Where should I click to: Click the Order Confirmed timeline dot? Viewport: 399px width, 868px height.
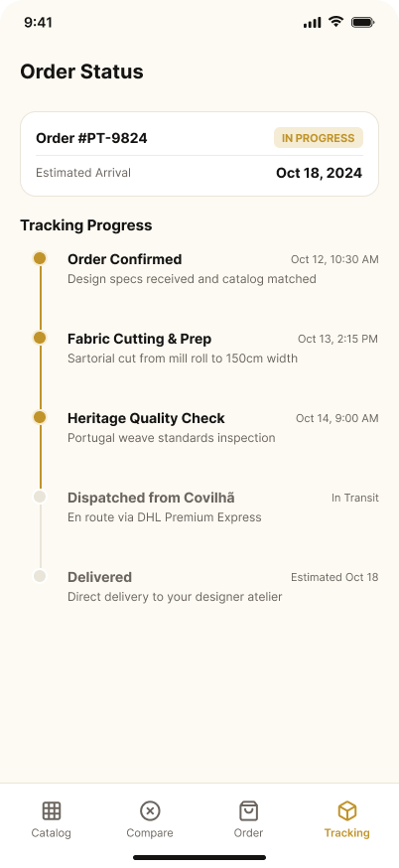[x=40, y=258]
